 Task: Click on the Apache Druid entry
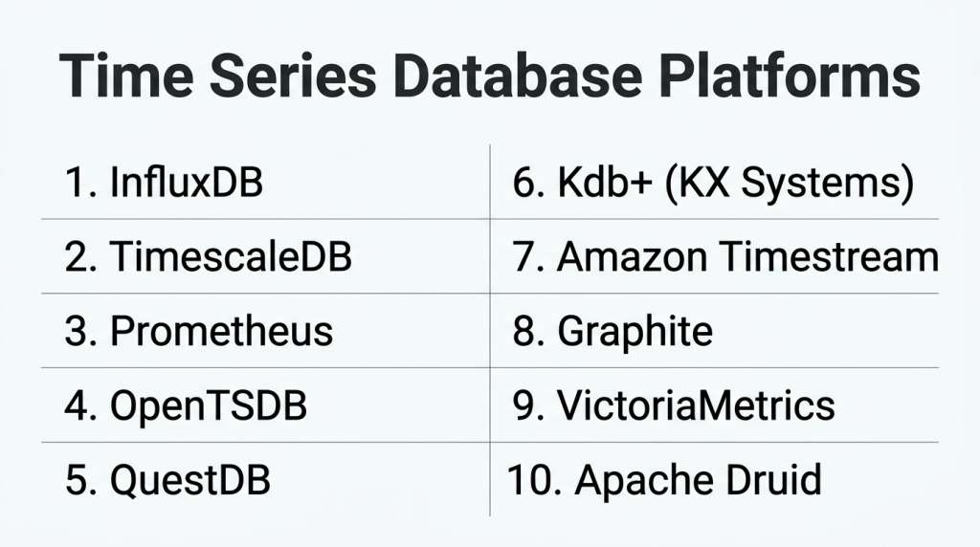(698, 479)
